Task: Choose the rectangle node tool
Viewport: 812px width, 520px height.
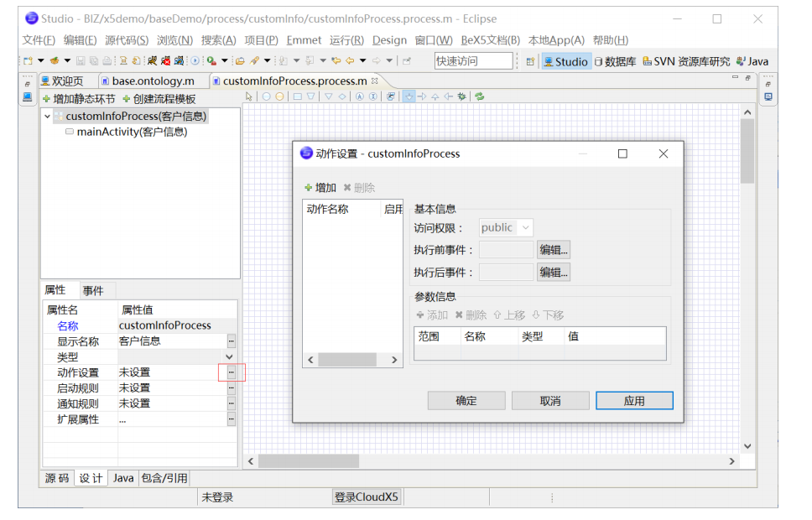Action: tap(299, 97)
